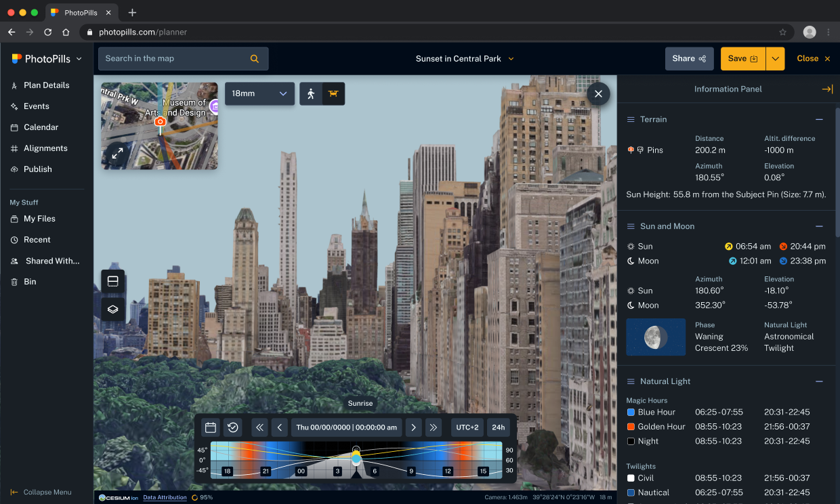This screenshot has width=840, height=504.
Task: Click the moon phase thumbnail image
Action: point(656,337)
